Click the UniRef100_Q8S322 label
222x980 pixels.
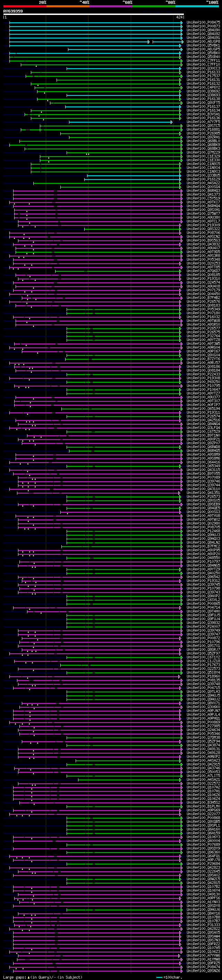pyautogui.click(x=203, y=229)
